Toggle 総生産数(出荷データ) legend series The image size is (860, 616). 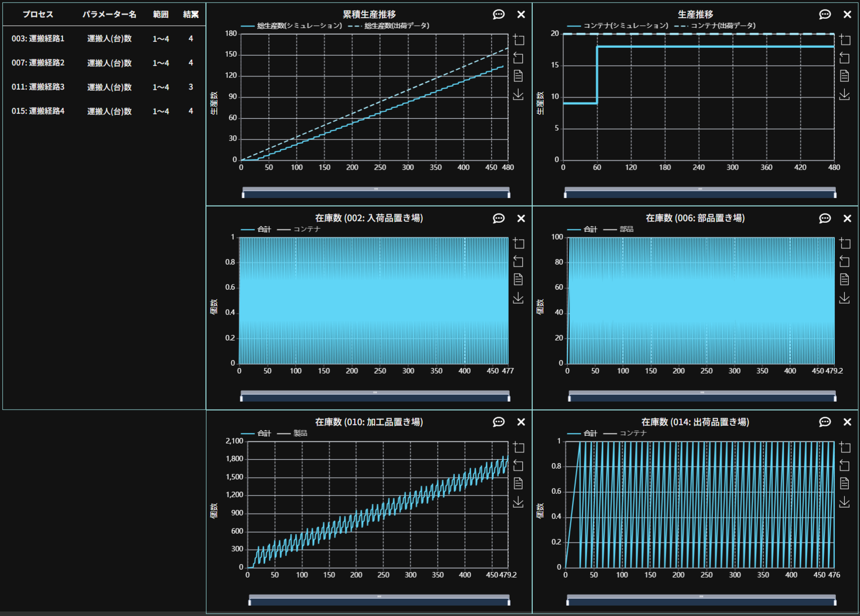[x=388, y=26]
